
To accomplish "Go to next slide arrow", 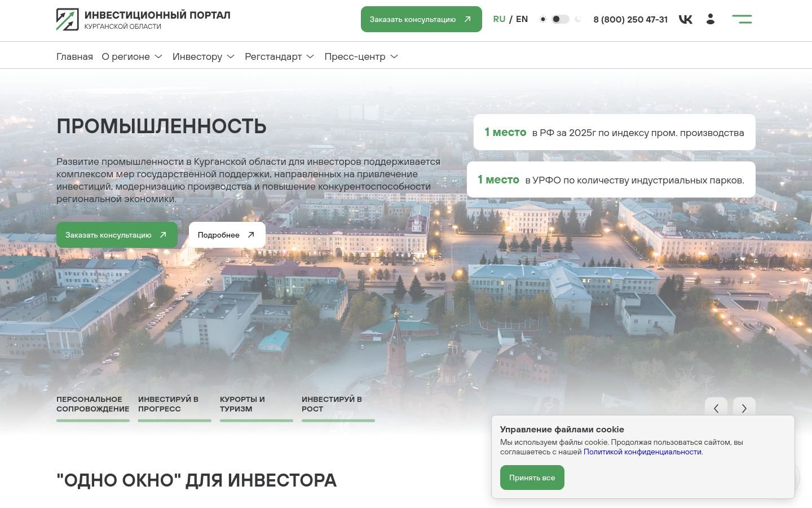I will pos(744,408).
